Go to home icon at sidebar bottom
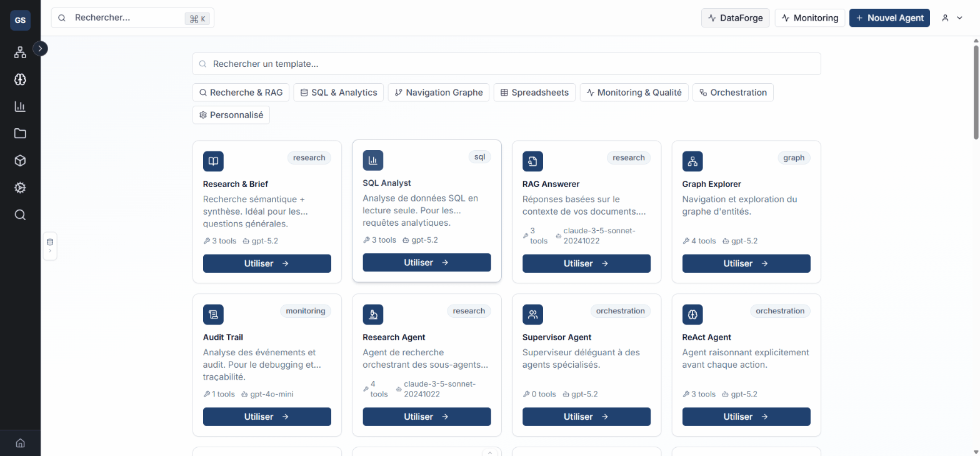 point(20,443)
